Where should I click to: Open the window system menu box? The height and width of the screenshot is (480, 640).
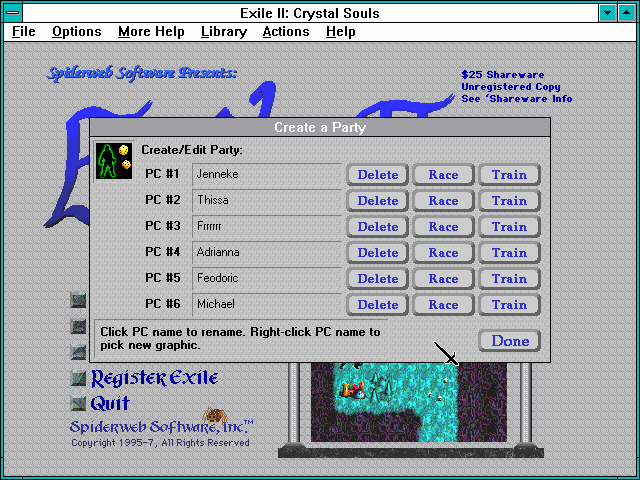tap(13, 13)
